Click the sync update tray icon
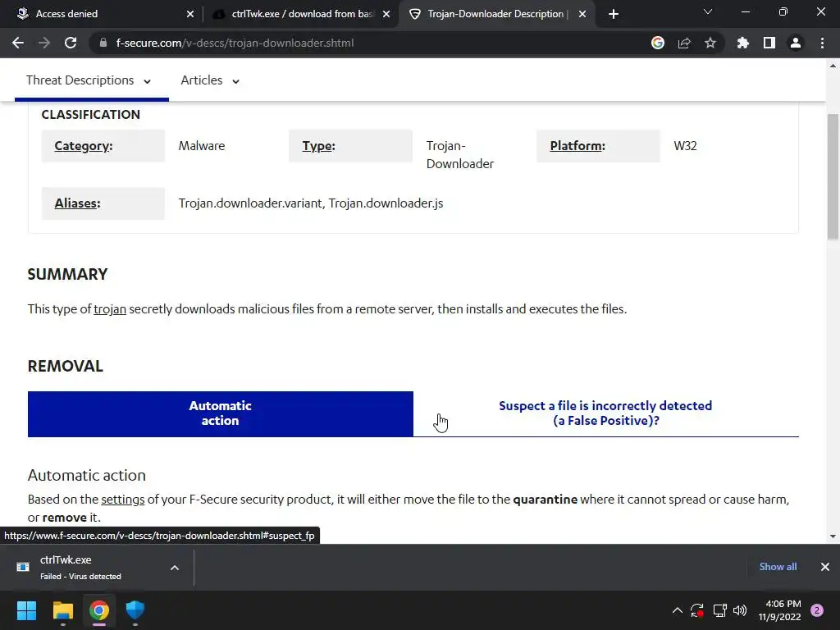The height and width of the screenshot is (630, 840). point(697,610)
